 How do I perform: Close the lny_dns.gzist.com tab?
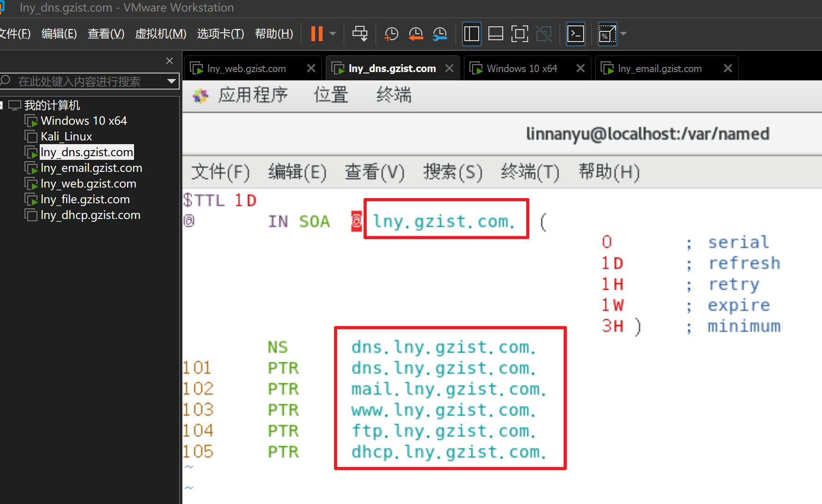point(449,68)
